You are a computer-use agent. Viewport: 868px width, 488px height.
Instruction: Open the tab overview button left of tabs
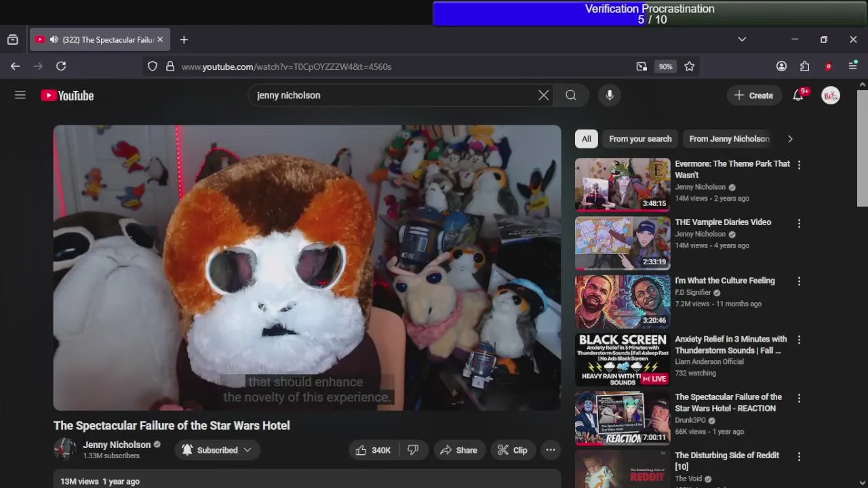pos(12,40)
